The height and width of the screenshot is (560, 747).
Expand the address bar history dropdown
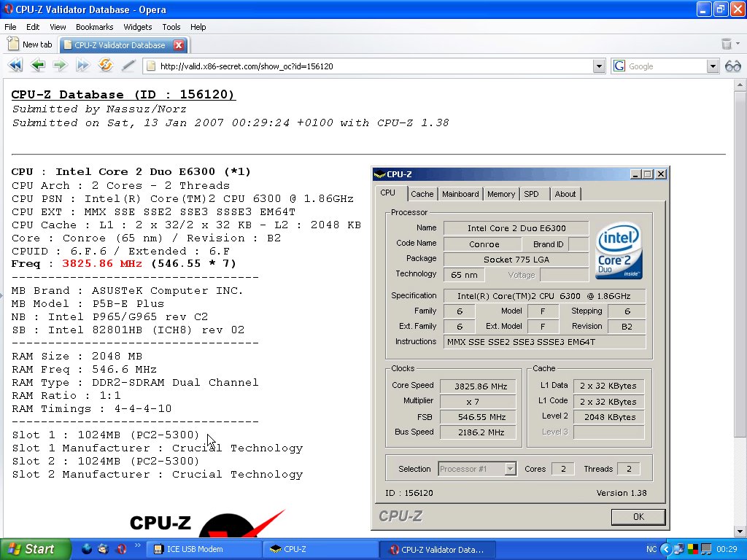[599, 66]
